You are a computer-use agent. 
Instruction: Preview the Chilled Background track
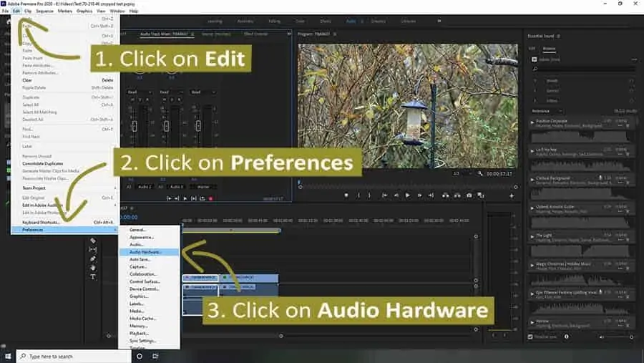click(532, 179)
